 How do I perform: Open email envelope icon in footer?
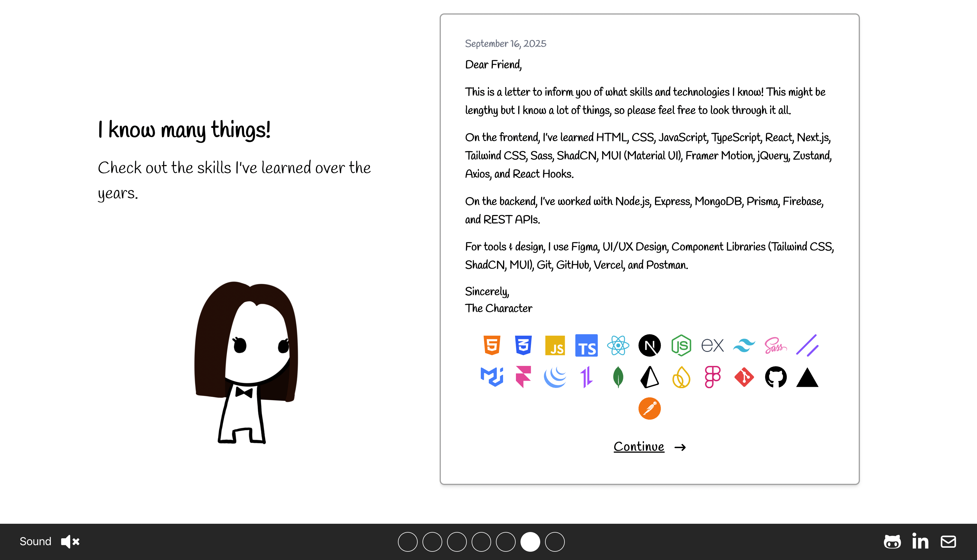click(x=948, y=541)
